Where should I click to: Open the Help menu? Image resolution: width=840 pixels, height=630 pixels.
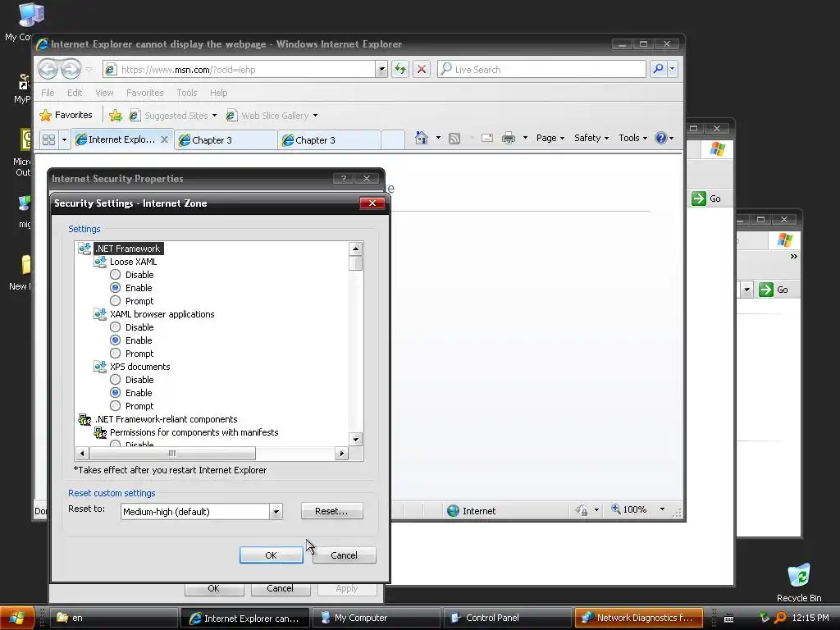(x=218, y=93)
